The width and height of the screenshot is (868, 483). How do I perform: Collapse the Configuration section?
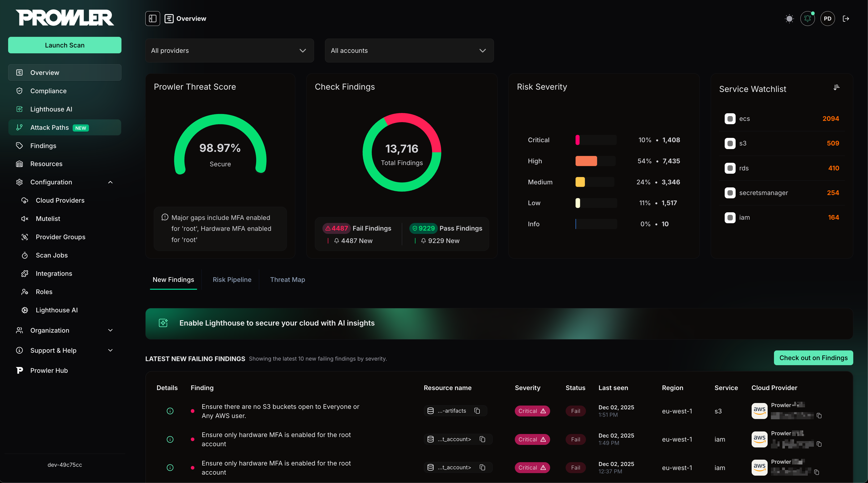[110, 182]
